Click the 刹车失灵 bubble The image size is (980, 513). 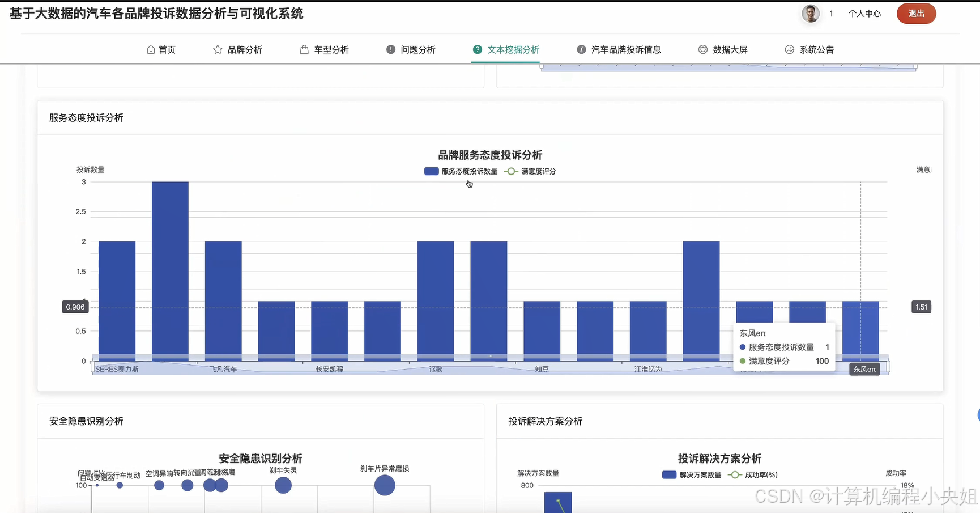(x=283, y=485)
